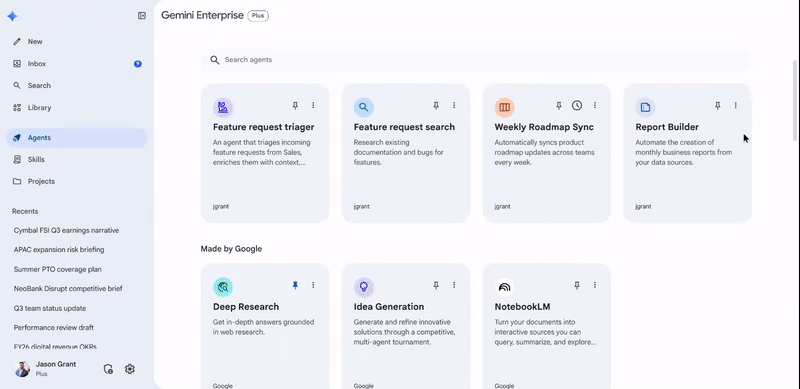Pin the Feature request search agent
800x389 pixels.
[x=436, y=105]
